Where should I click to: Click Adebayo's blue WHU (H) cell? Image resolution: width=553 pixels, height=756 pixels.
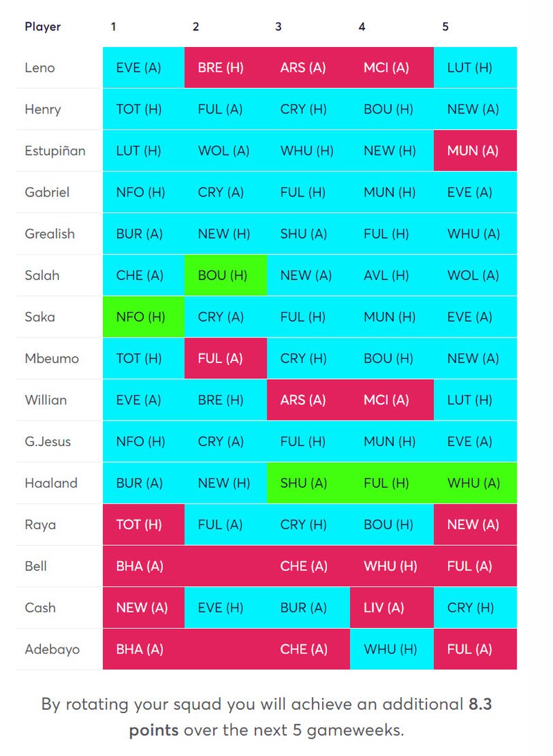[x=392, y=649]
